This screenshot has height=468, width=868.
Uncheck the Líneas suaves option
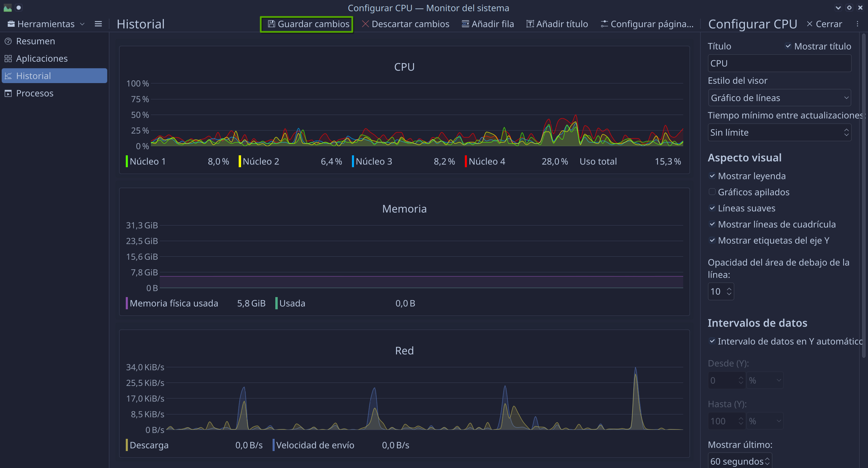[x=712, y=208]
